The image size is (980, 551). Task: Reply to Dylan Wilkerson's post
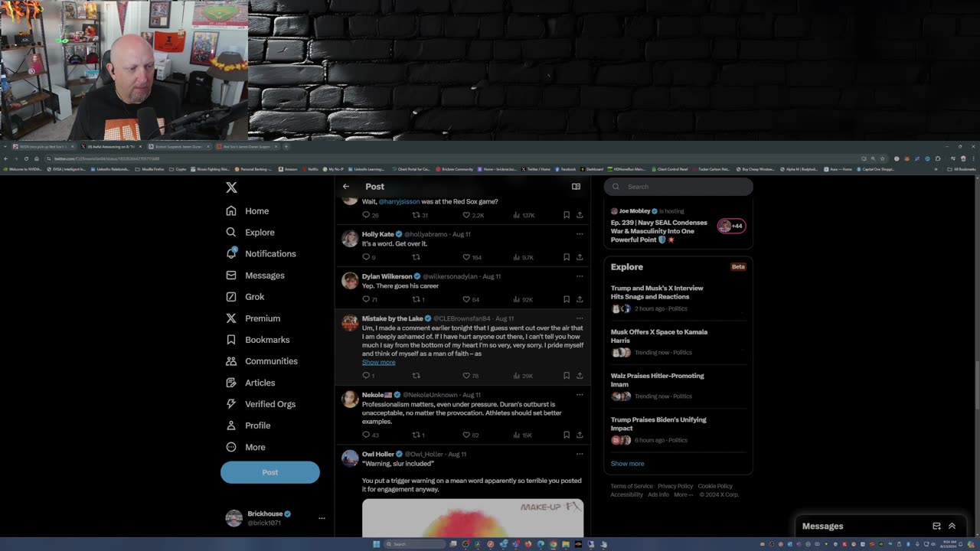(366, 299)
